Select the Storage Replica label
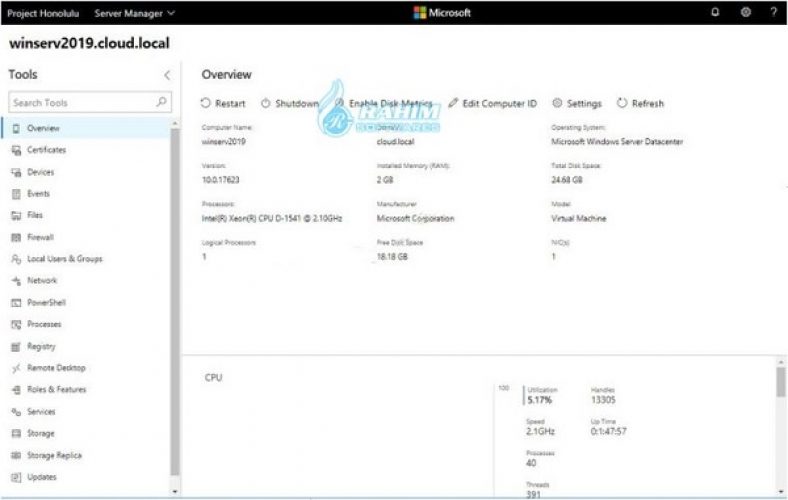Viewport: 788px width, 500px height. (x=54, y=456)
